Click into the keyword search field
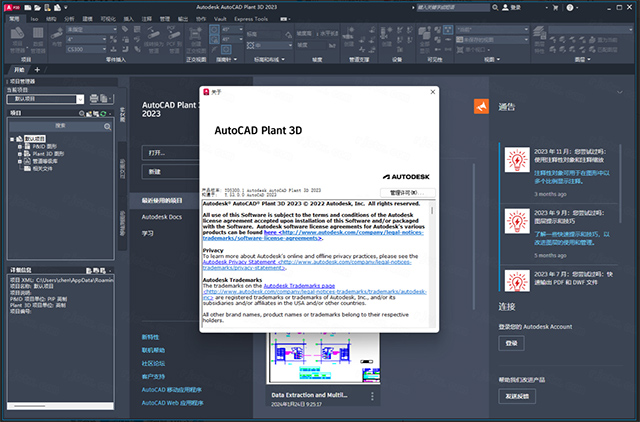 [453, 7]
